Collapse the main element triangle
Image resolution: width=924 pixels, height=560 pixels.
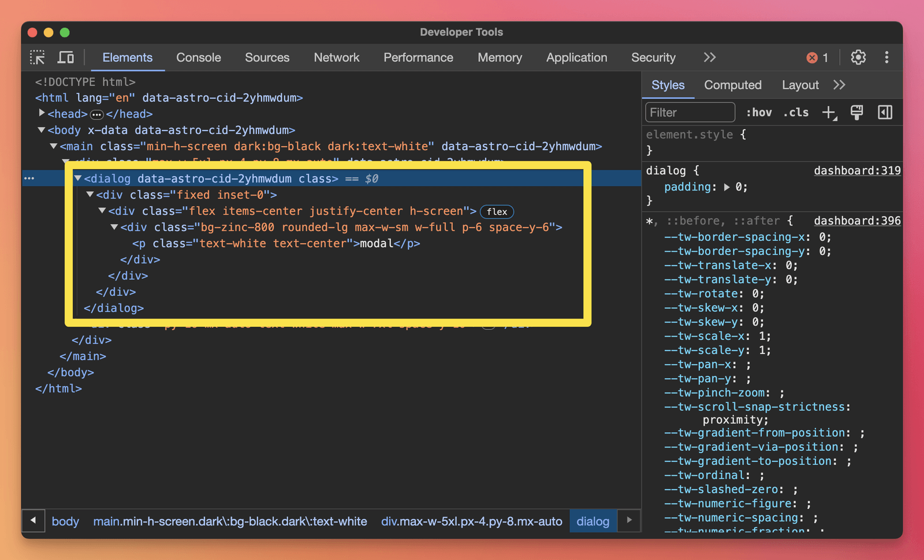[x=53, y=146]
